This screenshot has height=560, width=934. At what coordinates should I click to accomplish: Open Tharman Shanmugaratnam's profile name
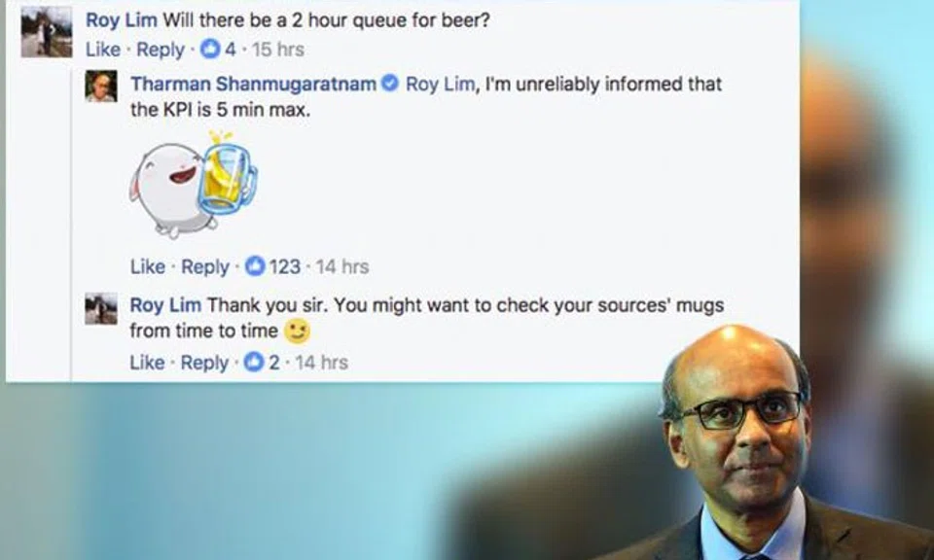(x=253, y=84)
